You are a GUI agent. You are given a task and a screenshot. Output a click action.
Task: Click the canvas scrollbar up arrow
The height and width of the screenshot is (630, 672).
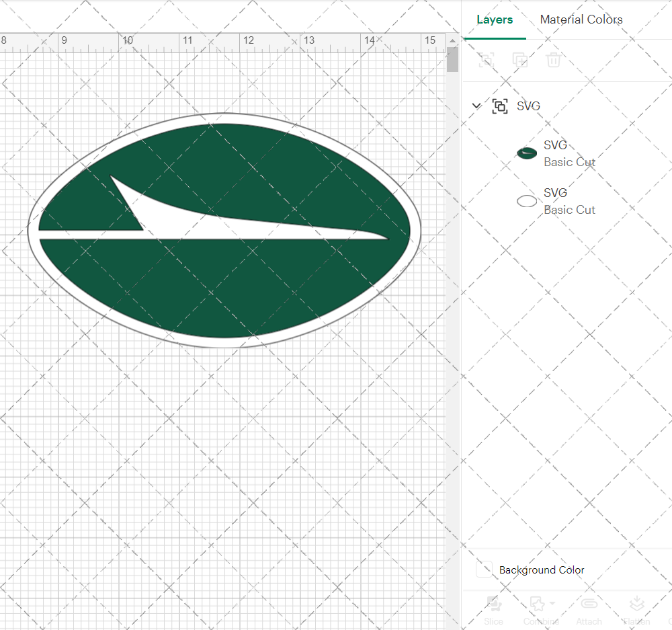452,41
